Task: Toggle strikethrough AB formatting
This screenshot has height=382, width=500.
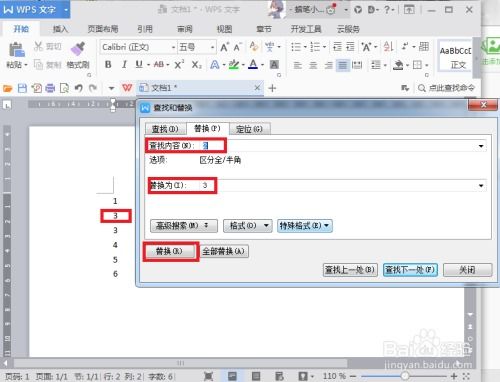Action: tap(159, 64)
